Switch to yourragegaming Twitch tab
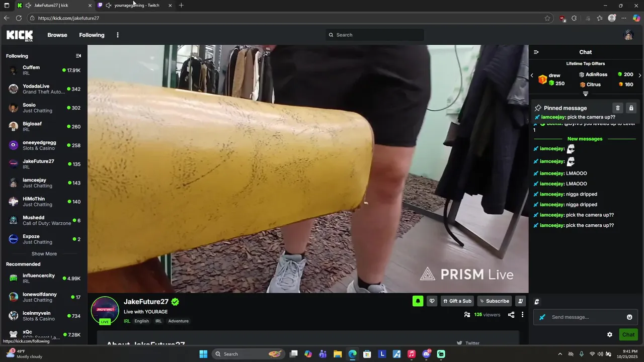This screenshot has width=644, height=362. [x=136, y=6]
